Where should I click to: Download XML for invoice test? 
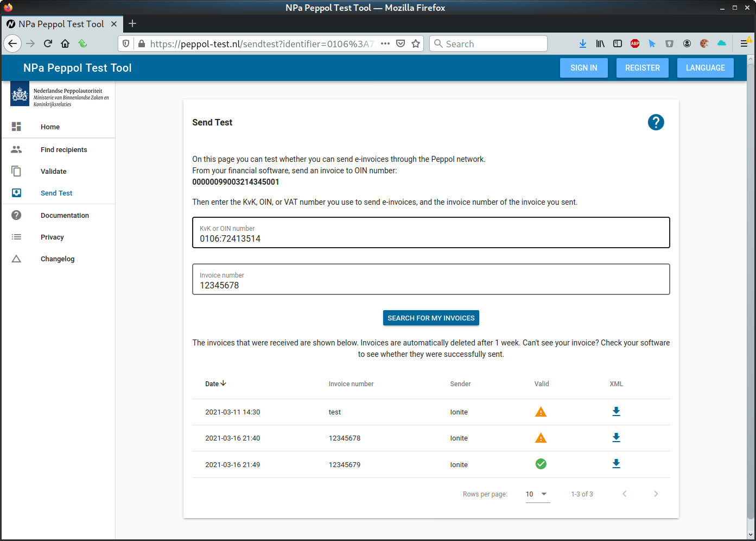pyautogui.click(x=616, y=412)
